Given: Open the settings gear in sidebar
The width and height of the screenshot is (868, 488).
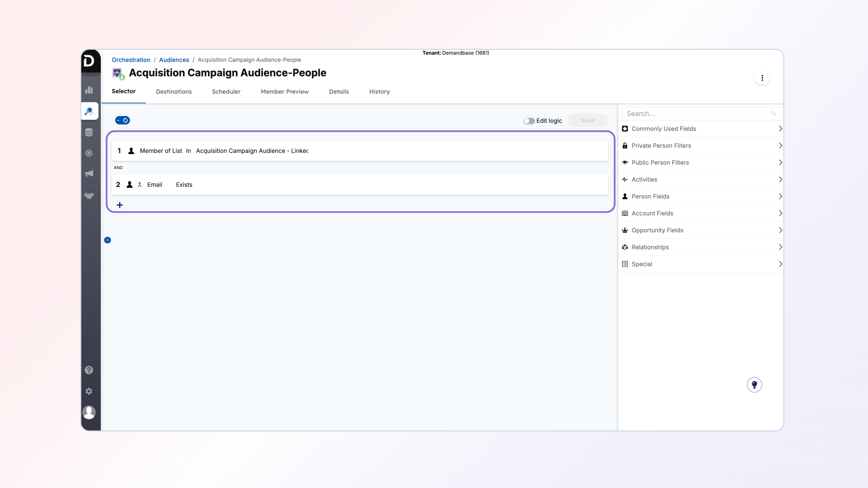Looking at the screenshot, I should [89, 391].
